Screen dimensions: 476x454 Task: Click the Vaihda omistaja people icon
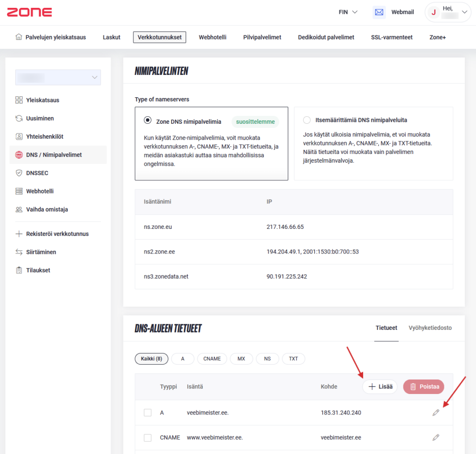pyautogui.click(x=19, y=209)
